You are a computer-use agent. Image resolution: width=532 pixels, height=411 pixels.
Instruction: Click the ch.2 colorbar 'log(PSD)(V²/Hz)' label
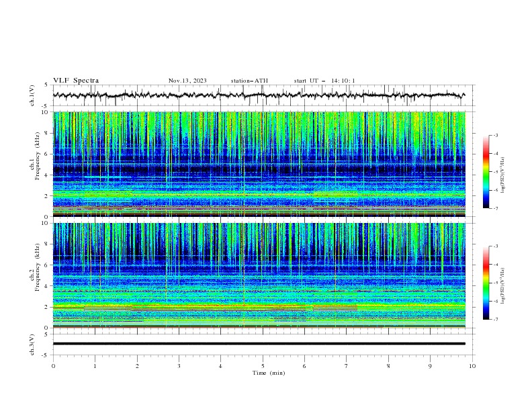coord(502,286)
